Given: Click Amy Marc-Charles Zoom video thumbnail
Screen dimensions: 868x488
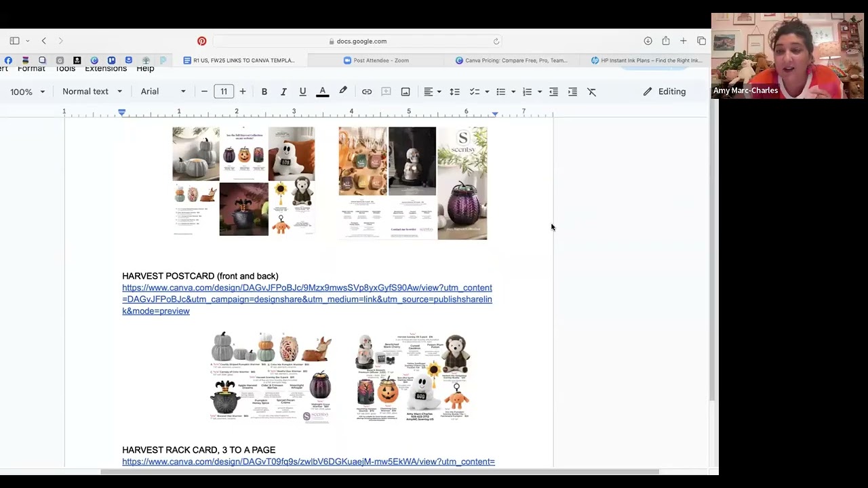Looking at the screenshot, I should (x=787, y=56).
